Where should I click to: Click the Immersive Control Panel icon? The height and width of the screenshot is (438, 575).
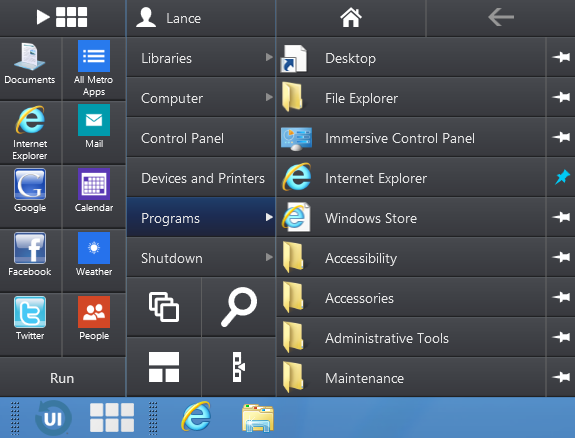[x=296, y=139]
